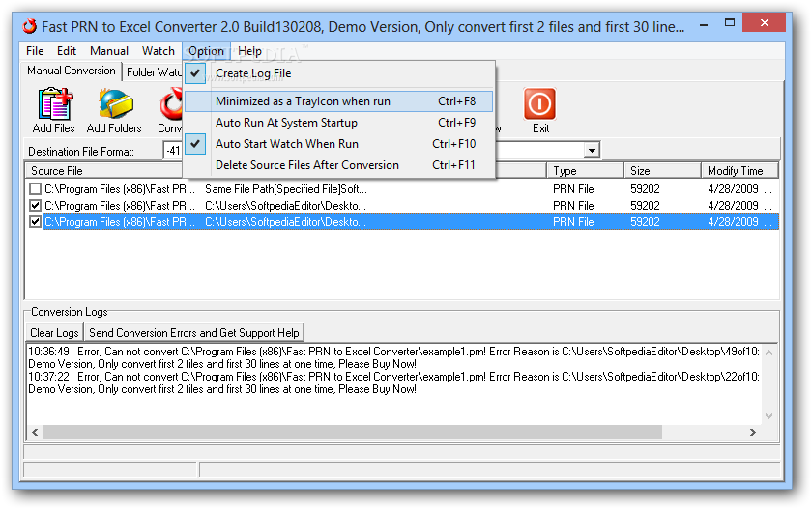Screen dimensions: 812x509
Task: Uncheck the Create Log File option
Action: click(x=339, y=73)
